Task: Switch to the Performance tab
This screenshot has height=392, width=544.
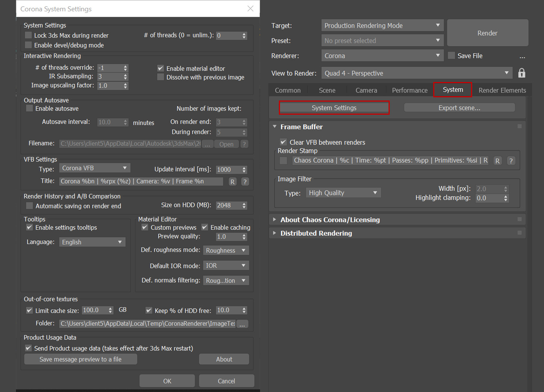Action: 409,90
